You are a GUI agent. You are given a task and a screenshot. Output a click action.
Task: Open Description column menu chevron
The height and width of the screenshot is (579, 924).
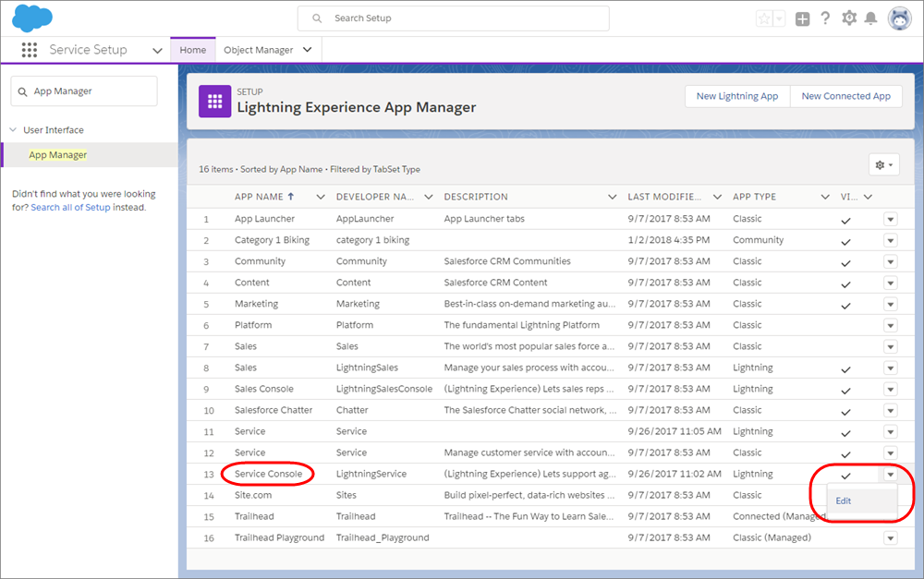coord(613,197)
